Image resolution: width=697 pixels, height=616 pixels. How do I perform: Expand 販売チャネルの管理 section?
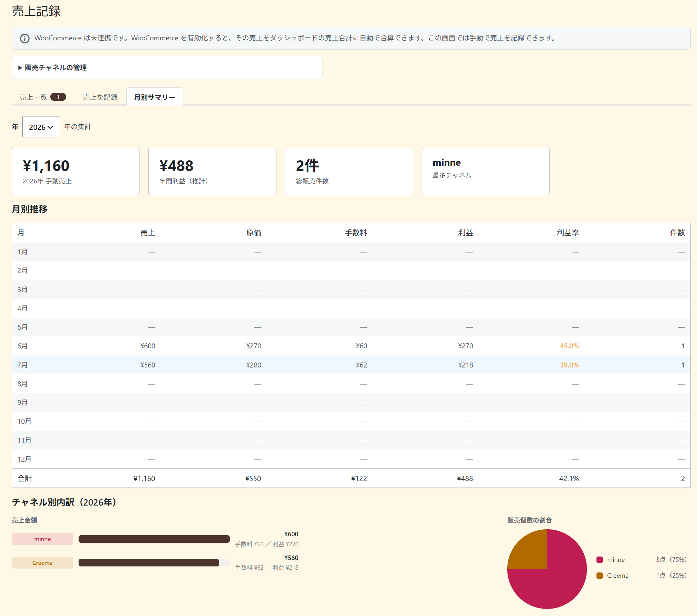(167, 67)
